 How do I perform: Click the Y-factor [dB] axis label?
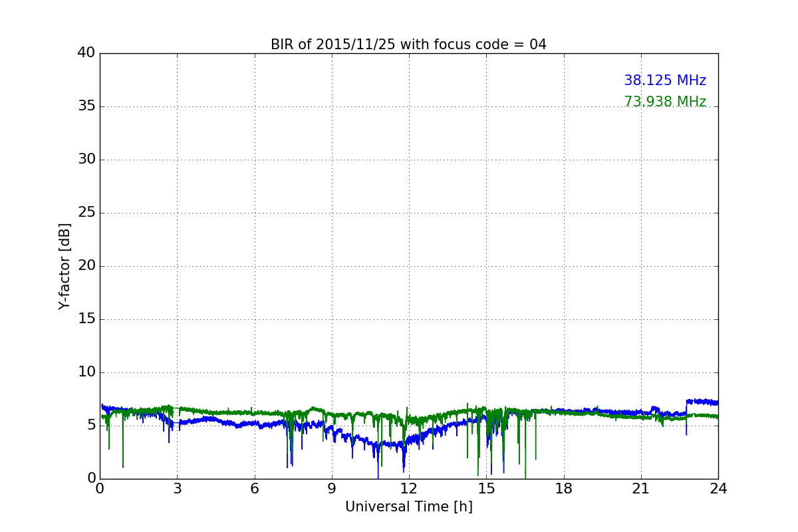click(x=65, y=266)
